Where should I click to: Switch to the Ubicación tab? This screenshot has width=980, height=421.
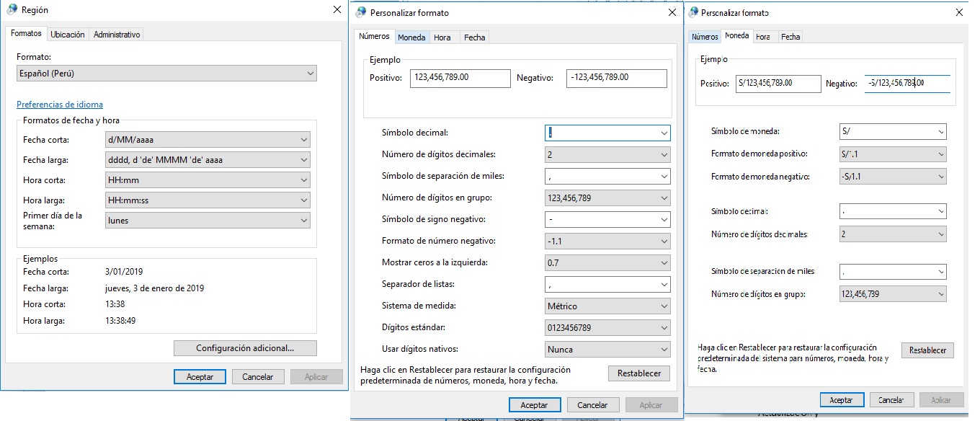(68, 34)
